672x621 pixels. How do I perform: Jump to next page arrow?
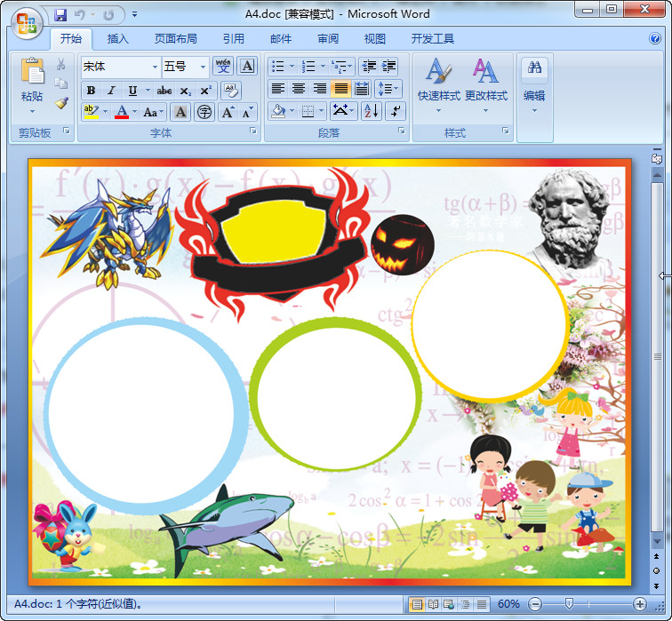[657, 585]
